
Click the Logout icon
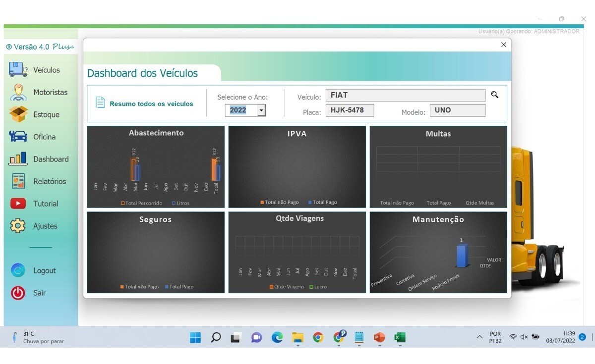[x=18, y=270]
